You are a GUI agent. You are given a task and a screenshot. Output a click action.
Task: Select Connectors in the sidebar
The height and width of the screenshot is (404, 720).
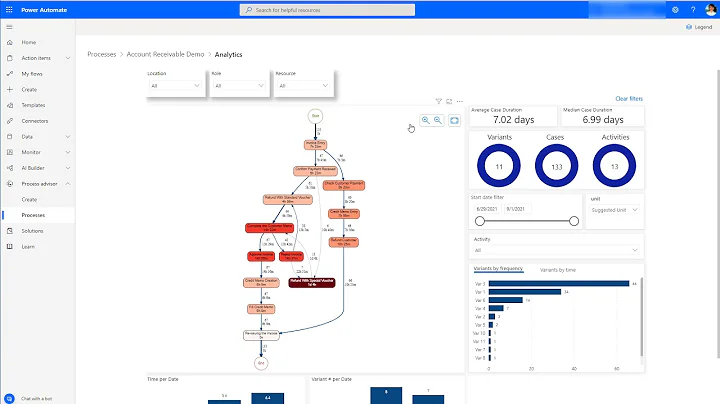(34, 121)
